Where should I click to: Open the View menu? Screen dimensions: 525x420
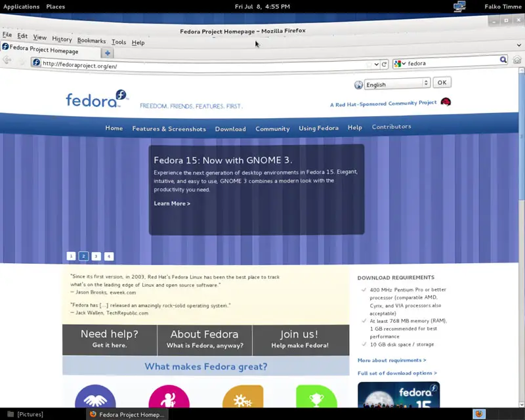pos(40,37)
